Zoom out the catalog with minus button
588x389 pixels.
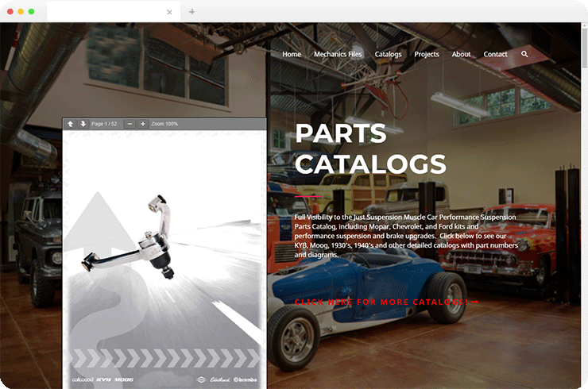[130, 124]
